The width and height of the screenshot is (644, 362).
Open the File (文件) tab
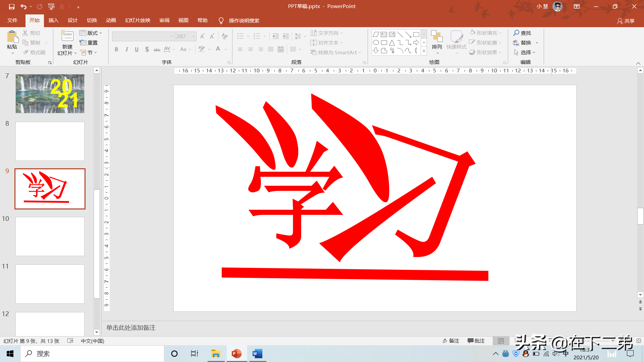coord(12,20)
